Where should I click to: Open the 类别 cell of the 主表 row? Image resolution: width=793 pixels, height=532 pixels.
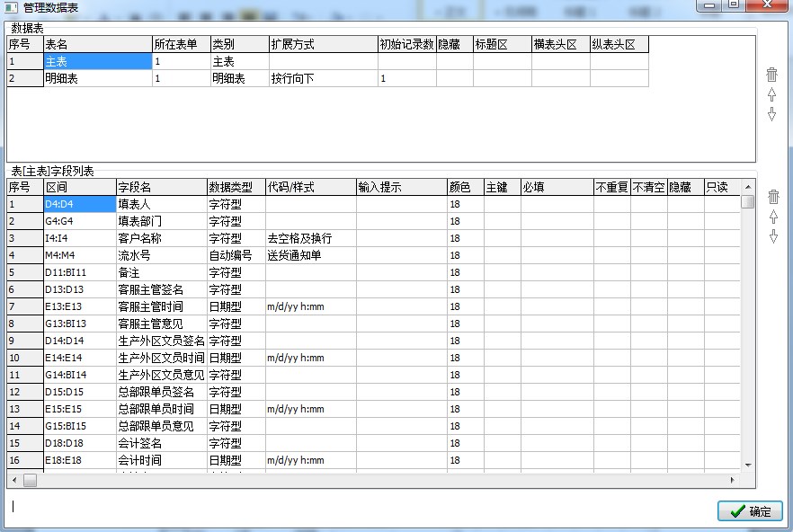pyautogui.click(x=238, y=61)
